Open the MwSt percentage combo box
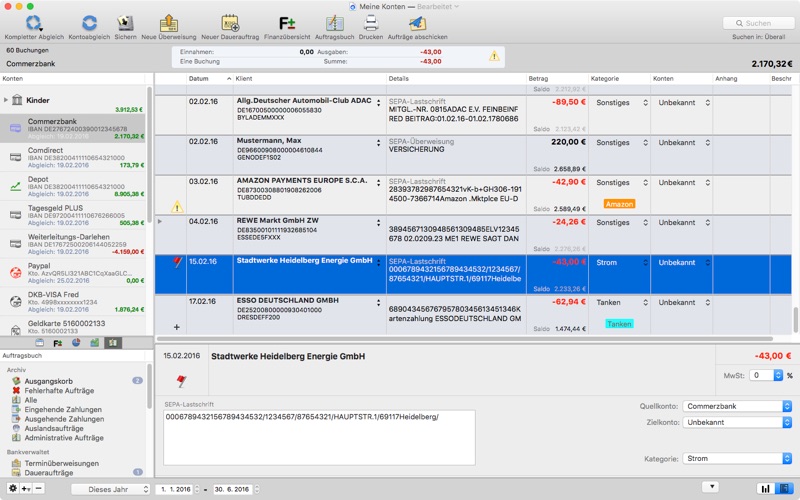The height and width of the screenshot is (500, 800). click(x=766, y=375)
